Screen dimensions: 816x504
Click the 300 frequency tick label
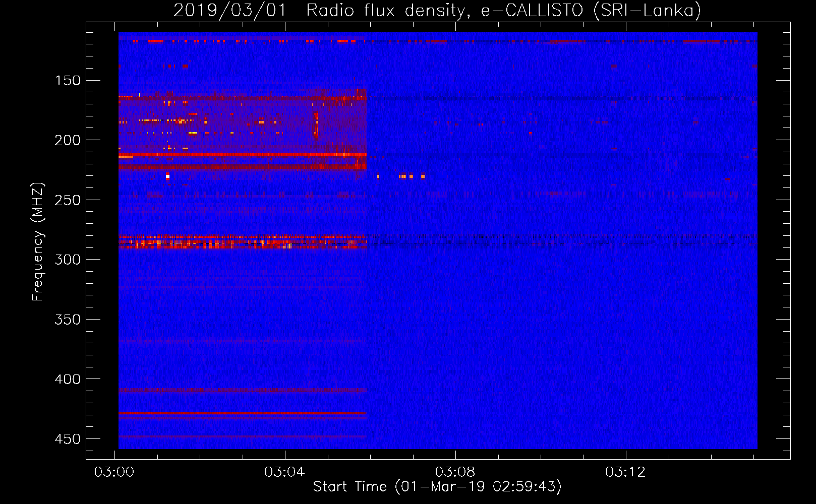click(68, 260)
